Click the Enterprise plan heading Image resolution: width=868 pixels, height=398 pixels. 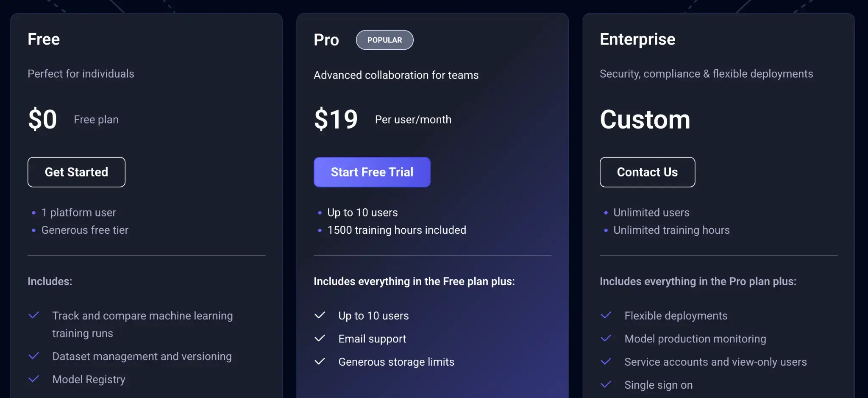click(637, 39)
